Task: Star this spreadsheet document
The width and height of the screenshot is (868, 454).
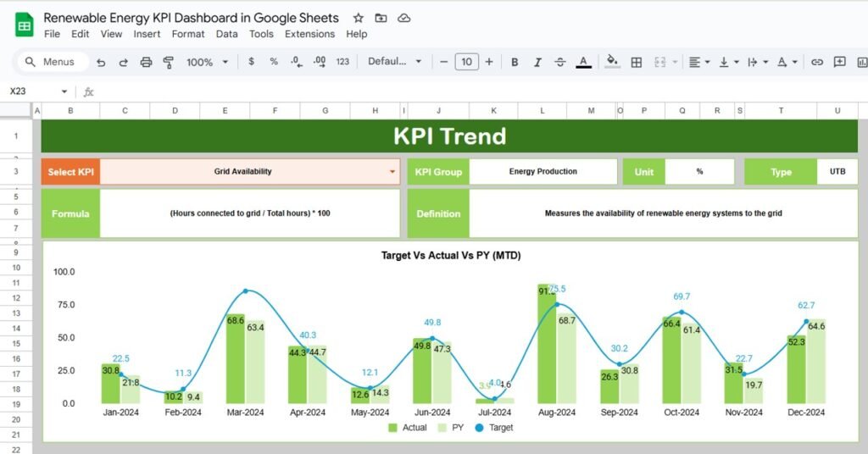Action: tap(359, 18)
